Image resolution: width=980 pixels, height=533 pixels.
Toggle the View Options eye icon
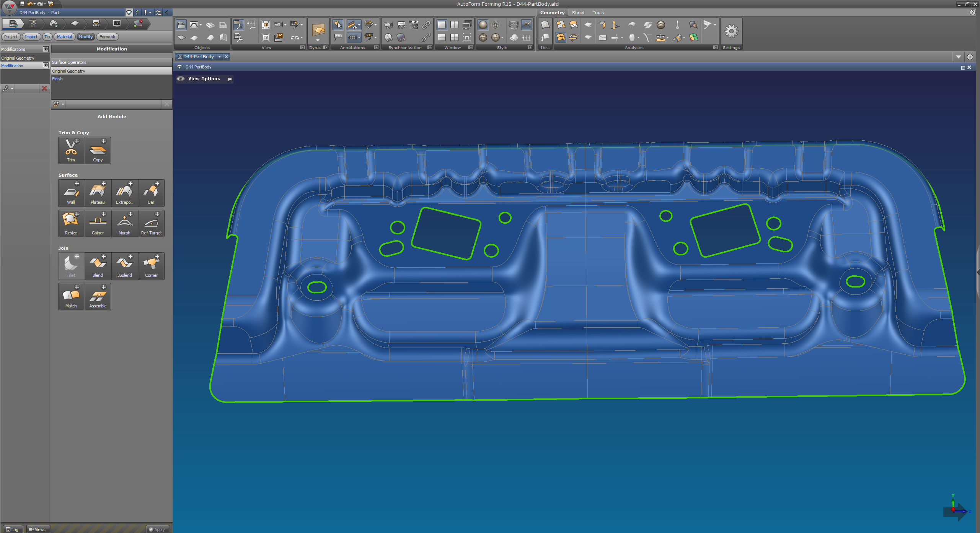click(181, 79)
